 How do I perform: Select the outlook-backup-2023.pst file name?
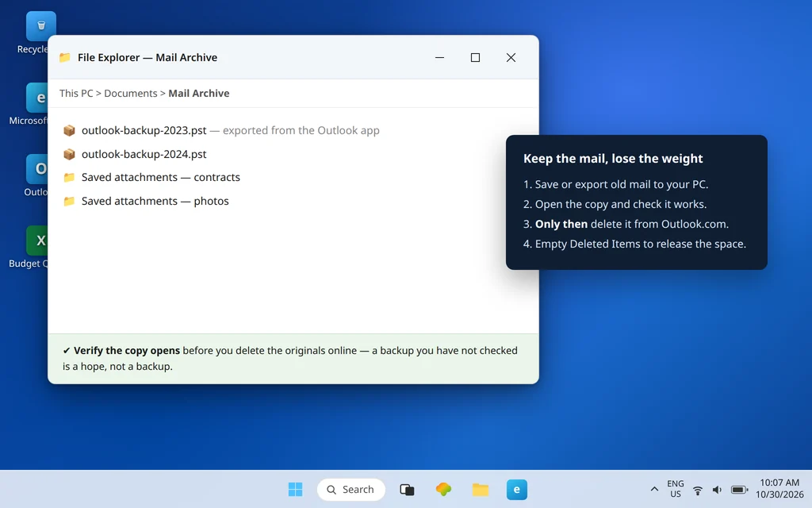click(144, 130)
